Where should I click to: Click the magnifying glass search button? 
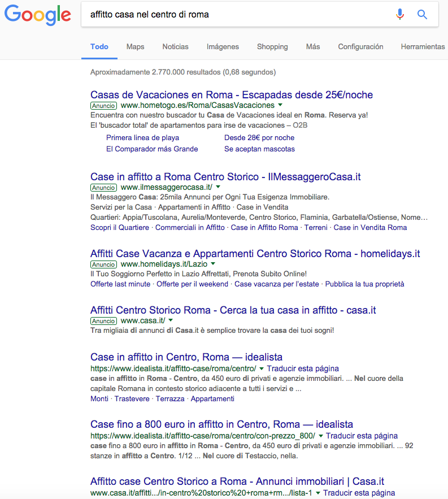coord(422,14)
